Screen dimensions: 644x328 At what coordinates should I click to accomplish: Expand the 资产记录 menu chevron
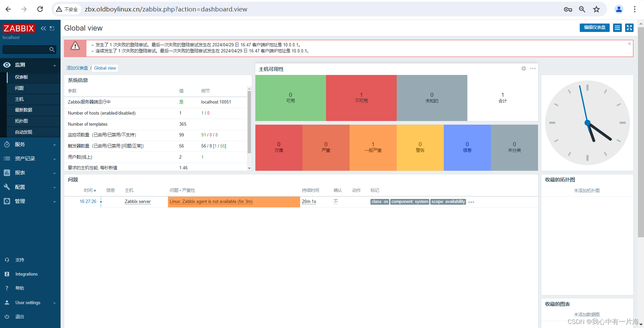(x=55, y=159)
